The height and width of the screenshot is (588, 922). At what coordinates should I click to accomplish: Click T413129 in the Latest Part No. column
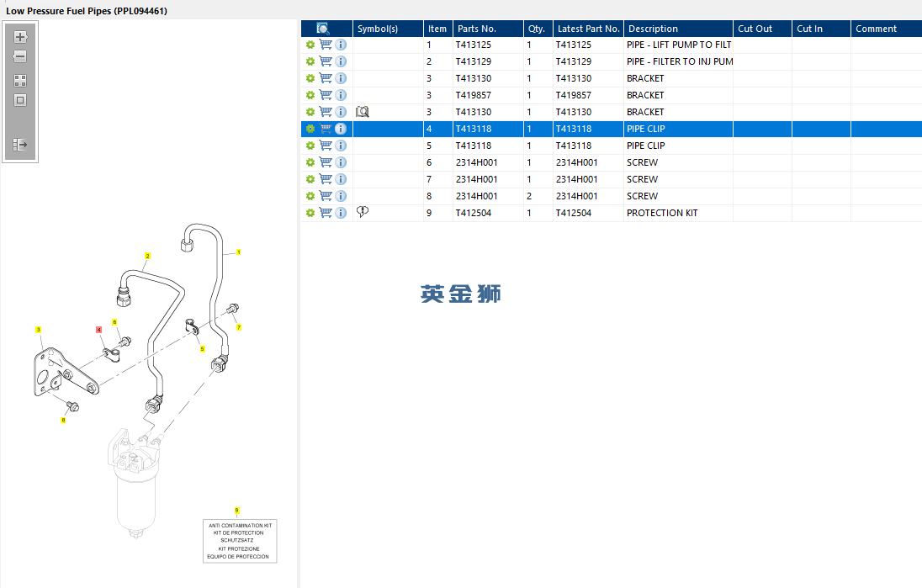(574, 61)
